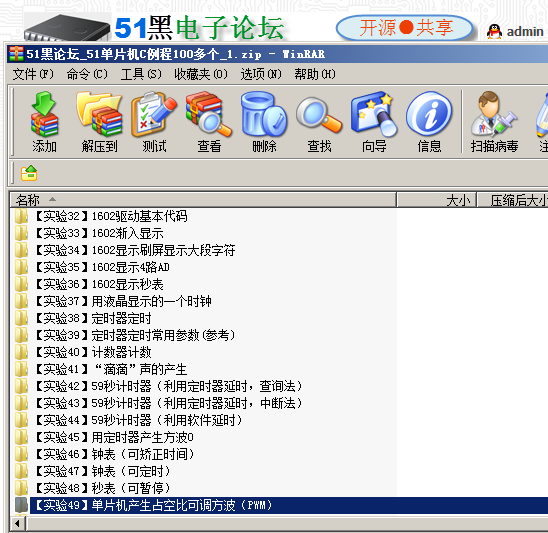Image resolution: width=548 pixels, height=533 pixels.
Task: Select 【实验44】59秒计时器(利用软件延时)
Action: 139,420
